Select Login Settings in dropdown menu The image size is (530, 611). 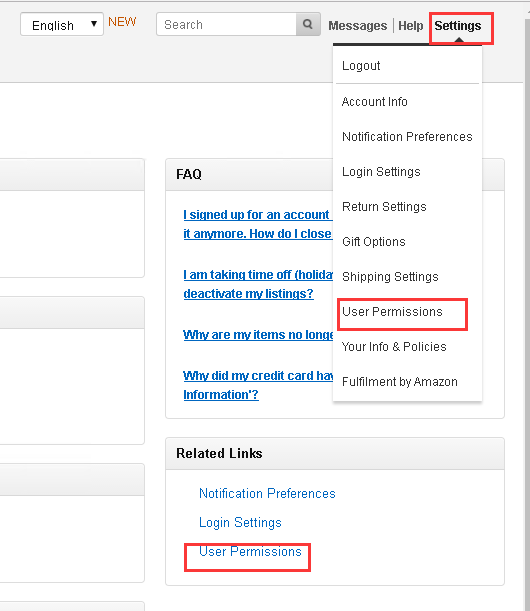[381, 172]
